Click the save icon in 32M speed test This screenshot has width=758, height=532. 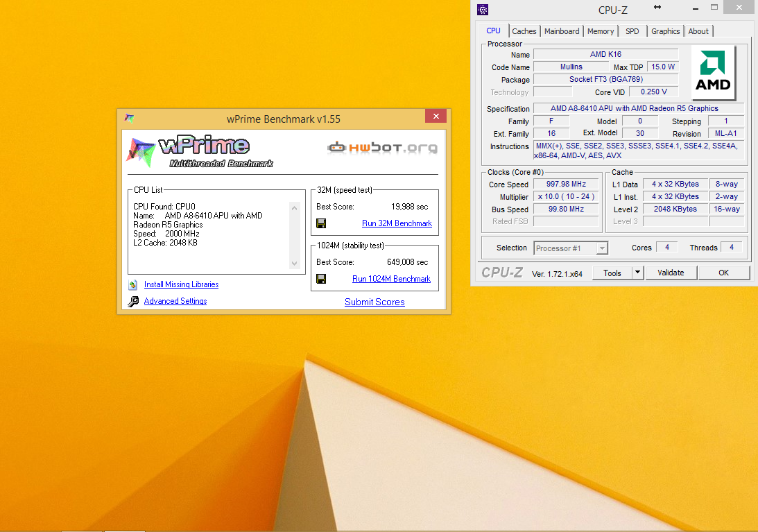point(321,223)
